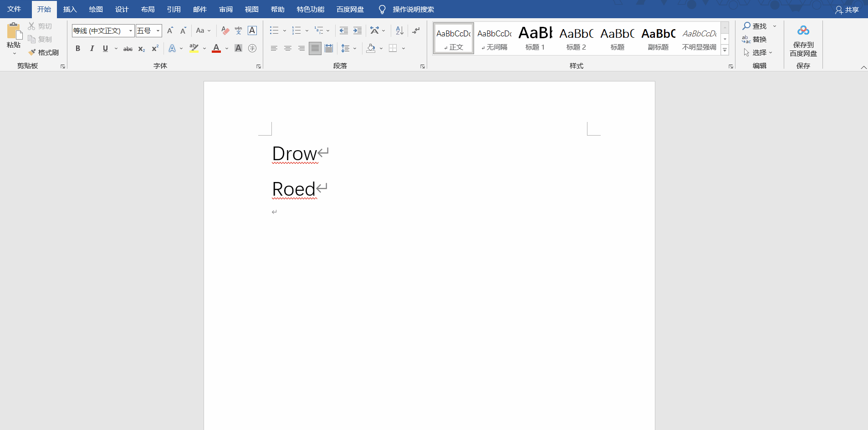This screenshot has width=868, height=430.
Task: Click the Sort A-Z icon
Action: click(399, 30)
